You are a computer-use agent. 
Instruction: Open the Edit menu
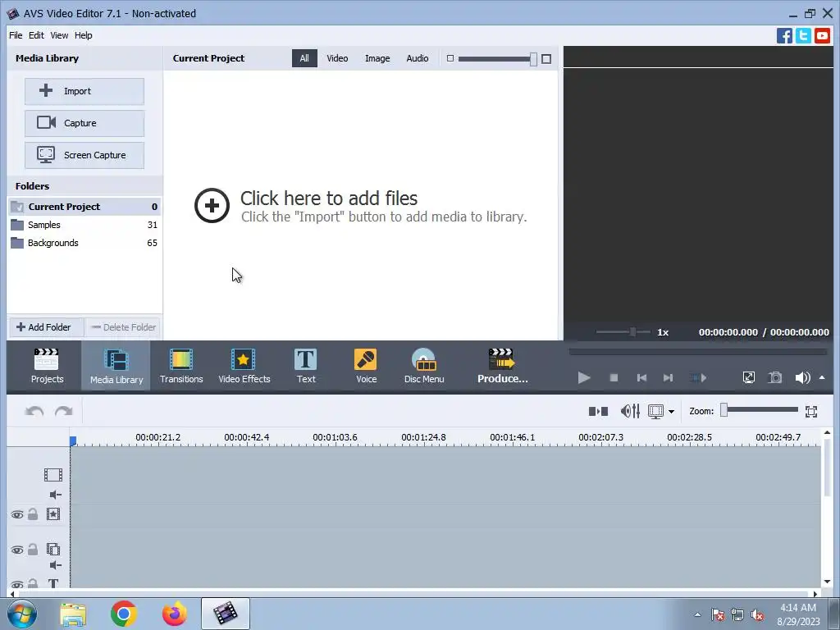coord(36,35)
